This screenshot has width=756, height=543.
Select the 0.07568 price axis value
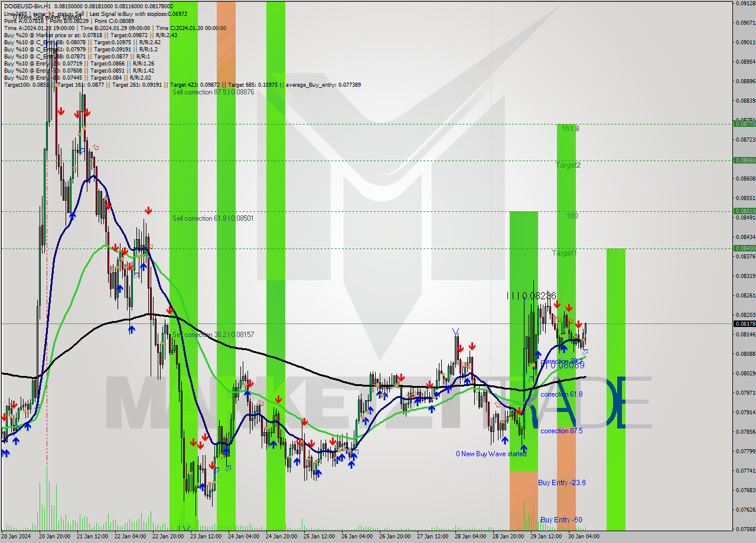coord(745,529)
